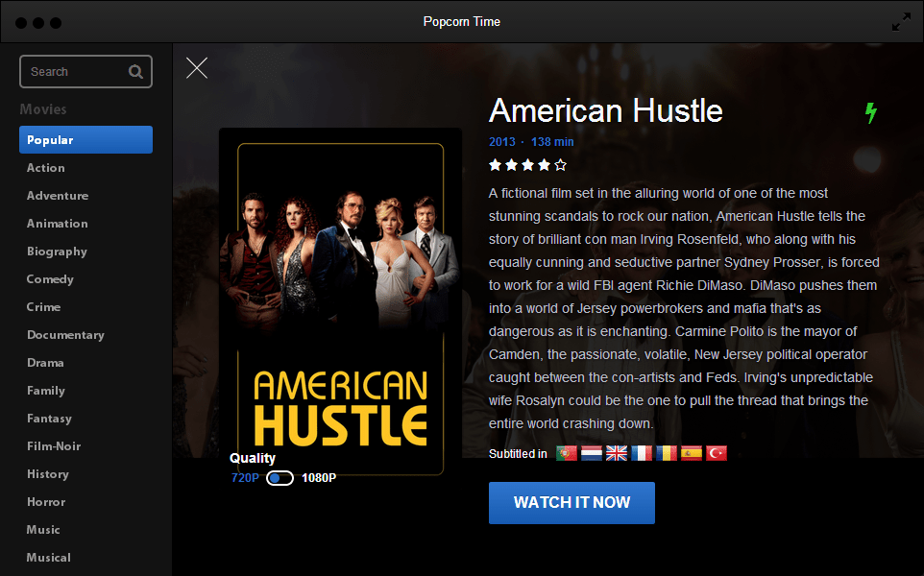This screenshot has height=576, width=924.
Task: Choose the French flag subtitle
Action: click(x=642, y=453)
